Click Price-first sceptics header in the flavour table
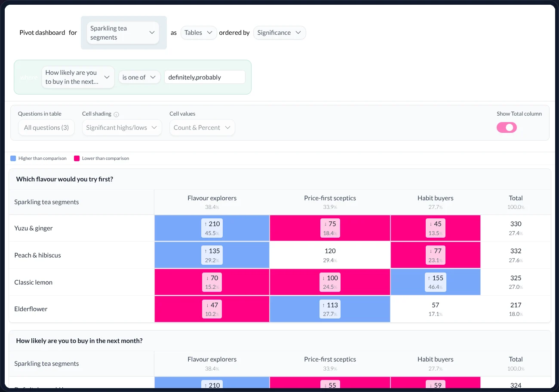The width and height of the screenshot is (559, 392). [x=330, y=198]
